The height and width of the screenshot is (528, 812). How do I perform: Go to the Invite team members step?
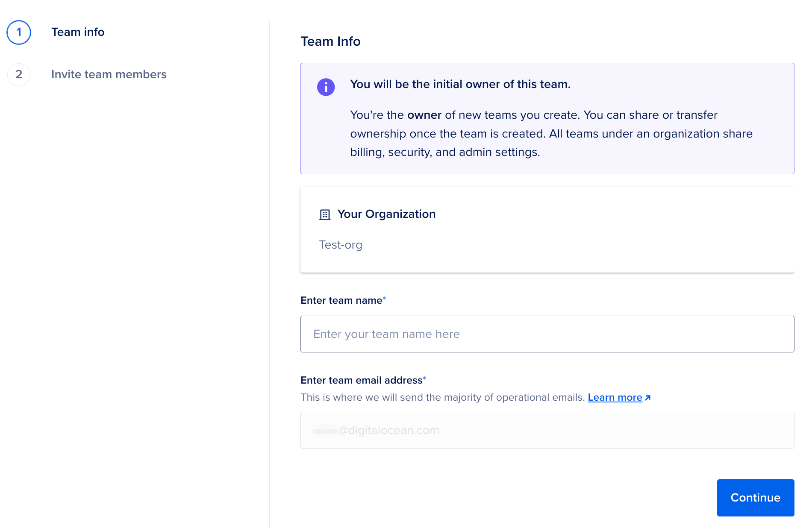point(109,75)
